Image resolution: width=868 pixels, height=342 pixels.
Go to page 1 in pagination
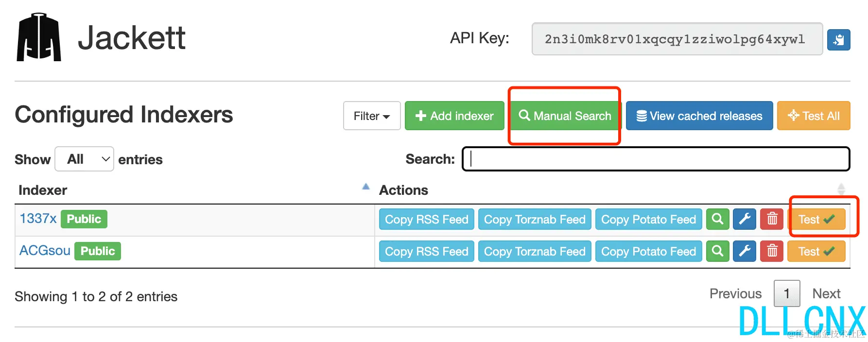click(x=786, y=293)
